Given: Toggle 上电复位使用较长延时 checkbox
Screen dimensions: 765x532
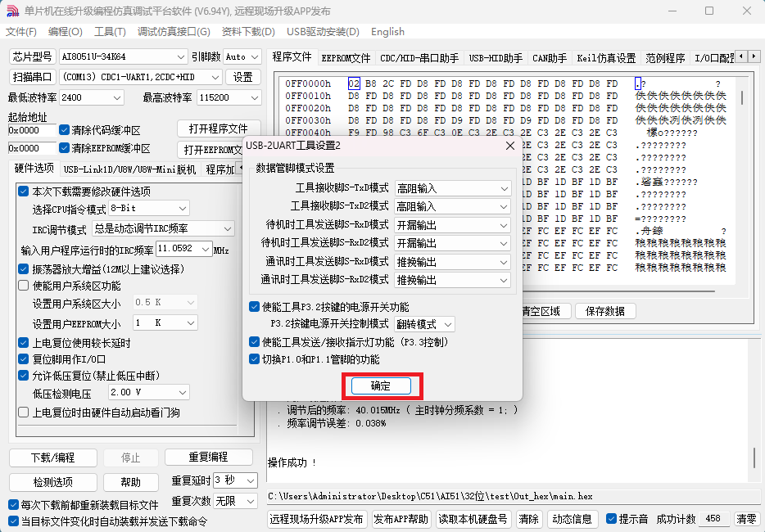Looking at the screenshot, I should 24,343.
